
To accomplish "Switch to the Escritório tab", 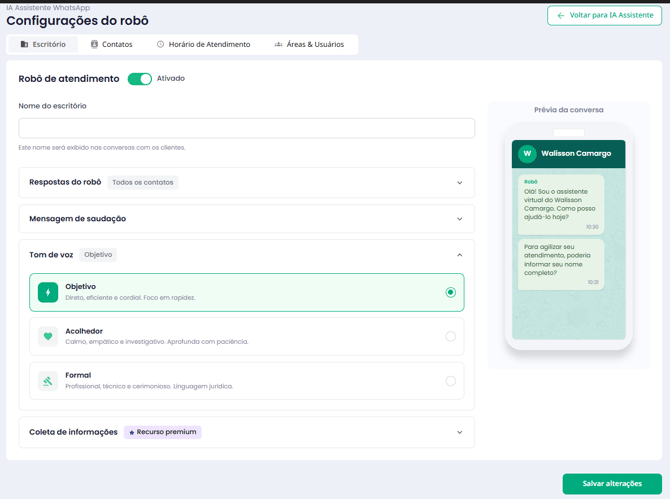I will pyautogui.click(x=43, y=44).
